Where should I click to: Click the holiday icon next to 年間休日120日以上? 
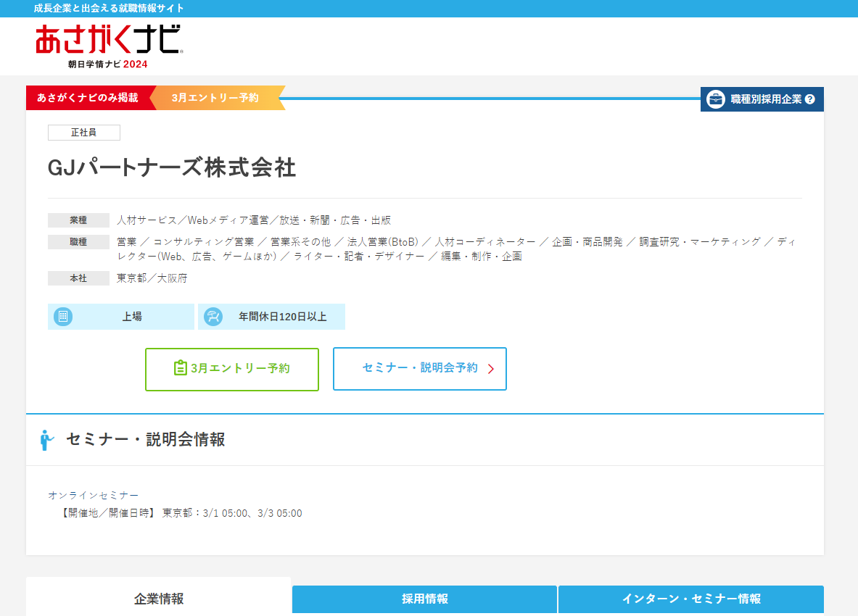[x=213, y=317]
